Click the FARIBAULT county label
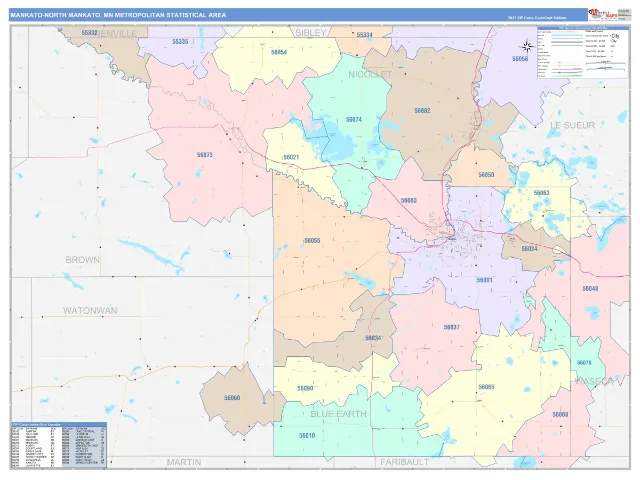640x480 pixels. click(404, 462)
